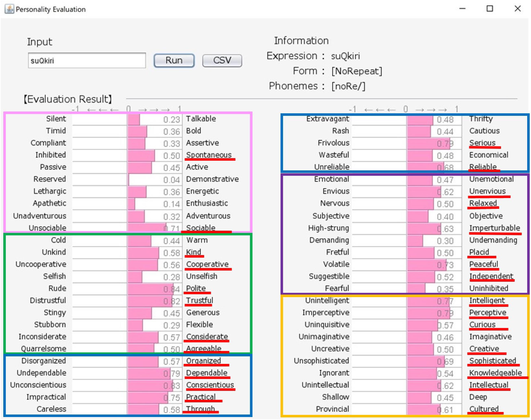The height and width of the screenshot is (420, 531).
Task: Click the CSV export button
Action: coord(222,61)
